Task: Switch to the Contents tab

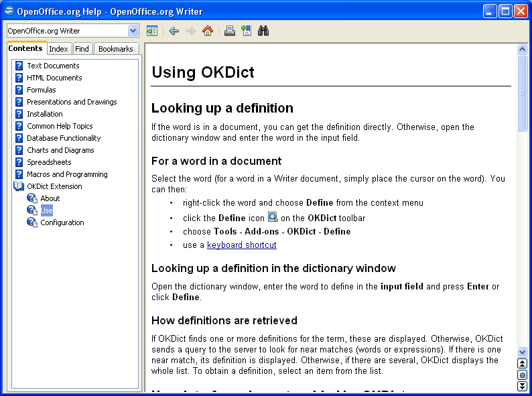Action: click(x=25, y=48)
